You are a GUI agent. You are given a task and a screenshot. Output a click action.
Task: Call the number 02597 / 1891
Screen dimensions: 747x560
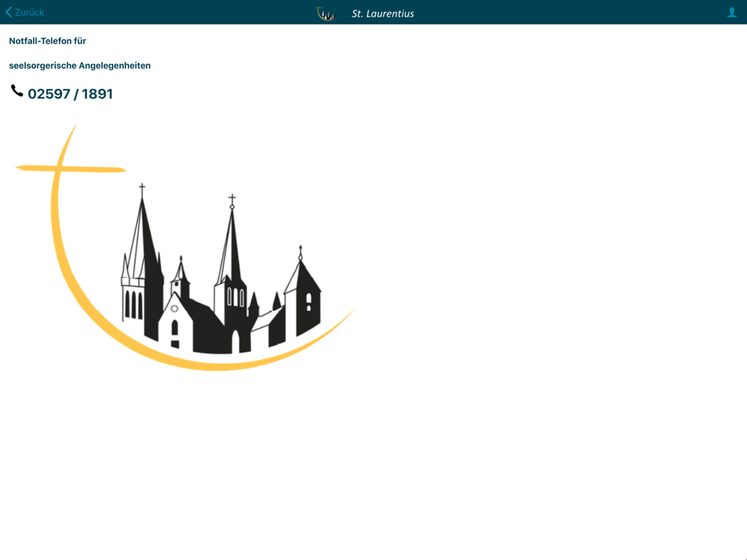coord(70,94)
